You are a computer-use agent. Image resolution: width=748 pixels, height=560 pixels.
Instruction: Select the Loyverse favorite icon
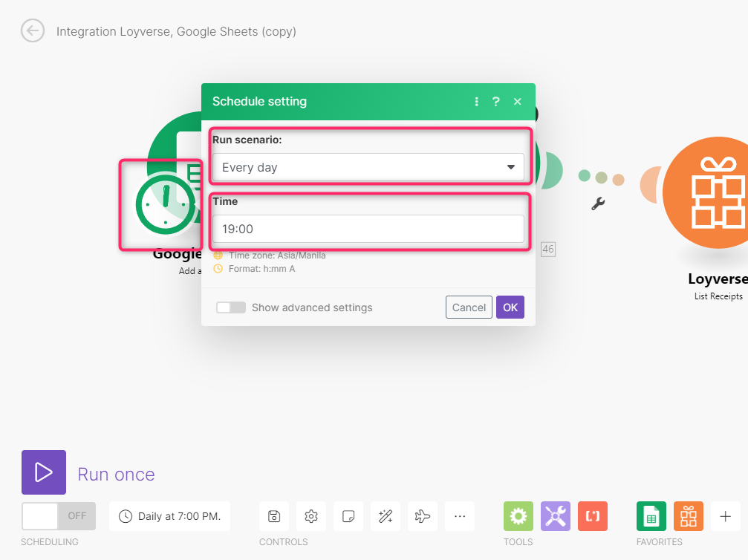click(688, 515)
